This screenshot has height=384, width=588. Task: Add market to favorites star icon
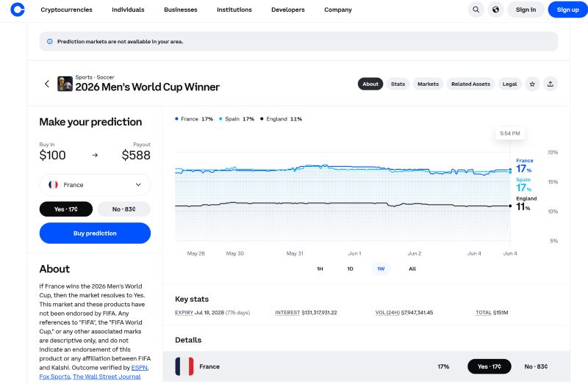(x=532, y=84)
